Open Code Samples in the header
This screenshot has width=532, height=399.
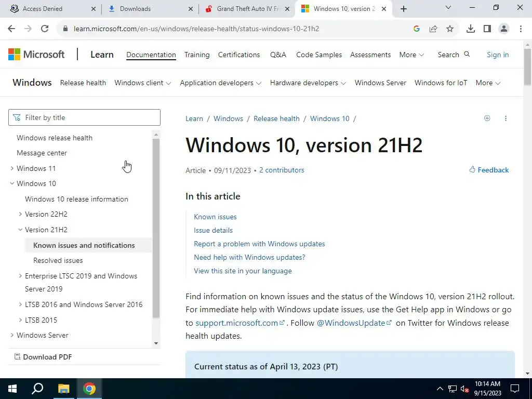[x=319, y=55]
